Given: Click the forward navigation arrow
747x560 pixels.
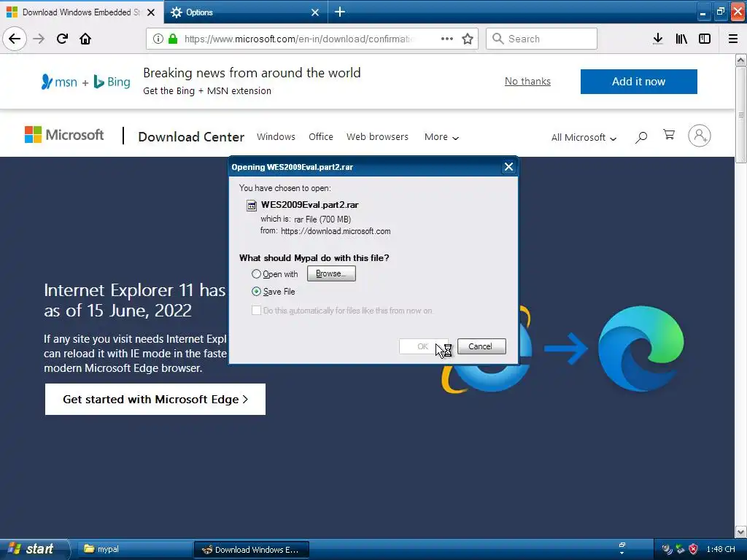Looking at the screenshot, I should (x=39, y=39).
